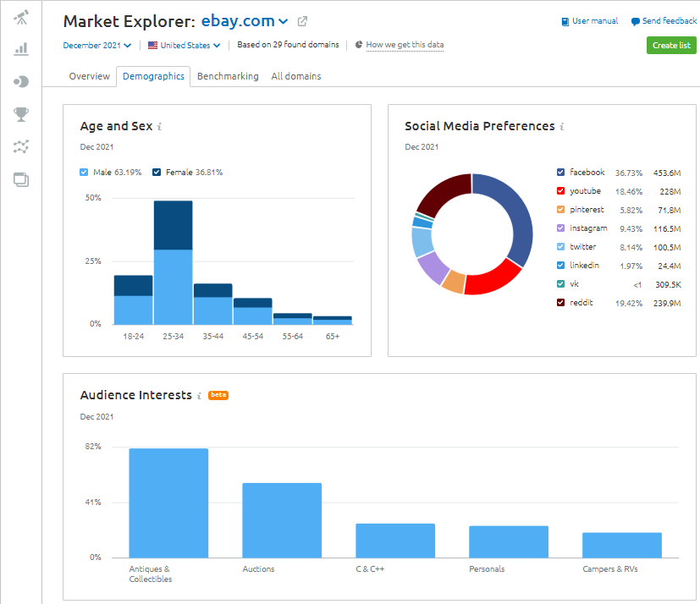The image size is (700, 604).
Task: Click the 309.5K vk value
Action: (668, 284)
